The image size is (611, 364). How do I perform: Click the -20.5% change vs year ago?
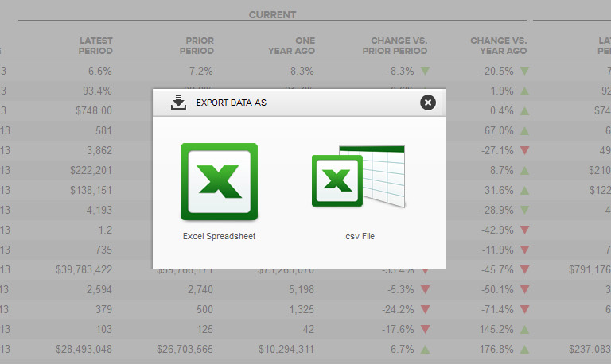[497, 72]
